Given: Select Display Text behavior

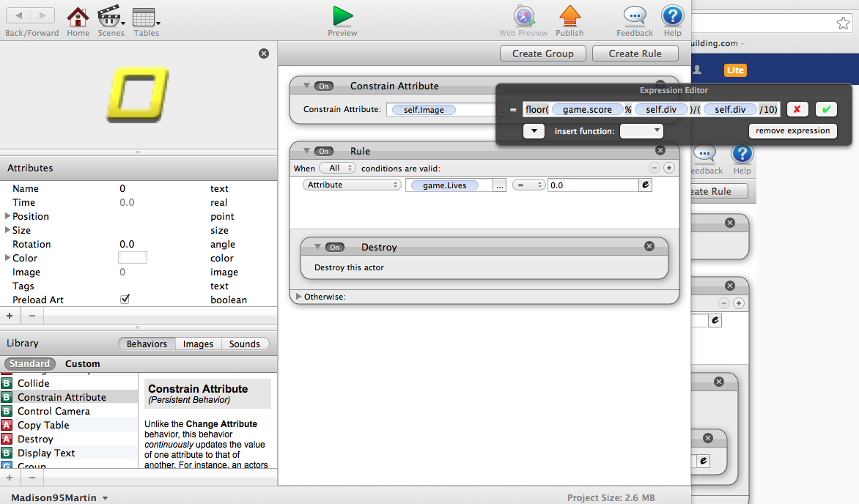Looking at the screenshot, I should tap(68, 453).
